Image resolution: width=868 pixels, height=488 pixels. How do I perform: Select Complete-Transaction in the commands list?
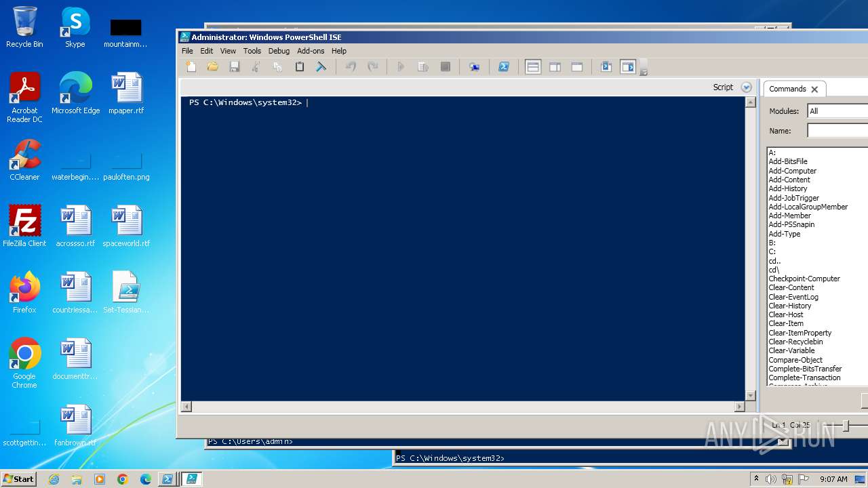pos(804,378)
